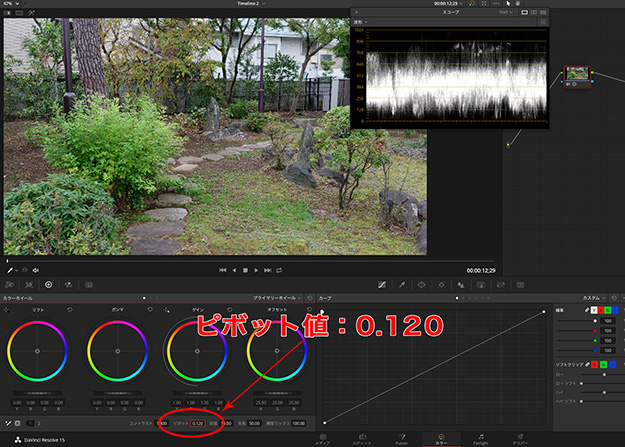Select the single-view scope layout button
The height and width of the screenshot is (447, 625).
pos(525,12)
